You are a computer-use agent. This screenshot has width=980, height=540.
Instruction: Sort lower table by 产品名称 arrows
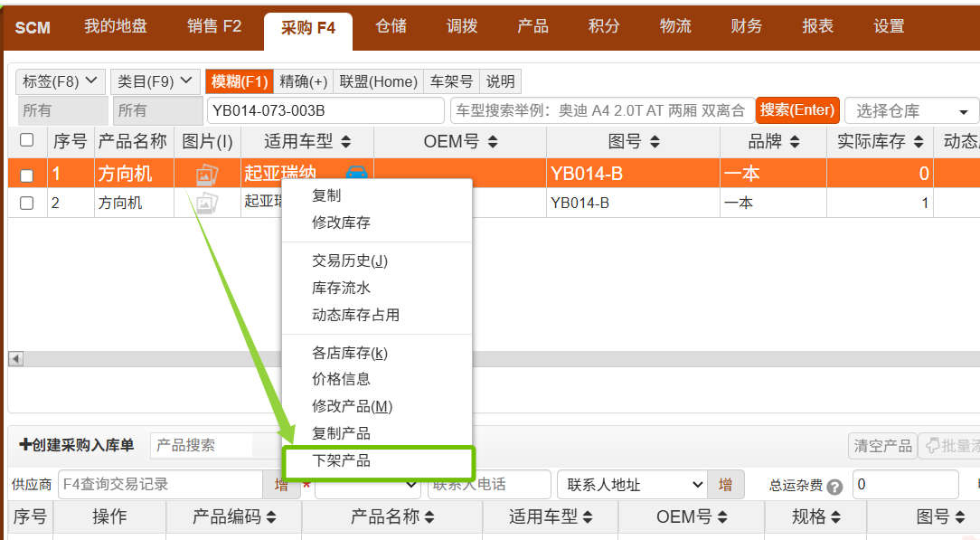429,516
